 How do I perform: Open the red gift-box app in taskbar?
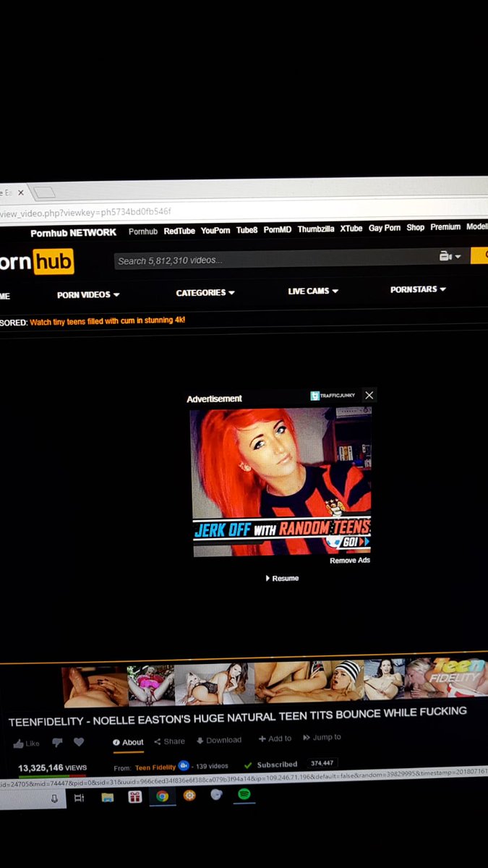point(134,797)
